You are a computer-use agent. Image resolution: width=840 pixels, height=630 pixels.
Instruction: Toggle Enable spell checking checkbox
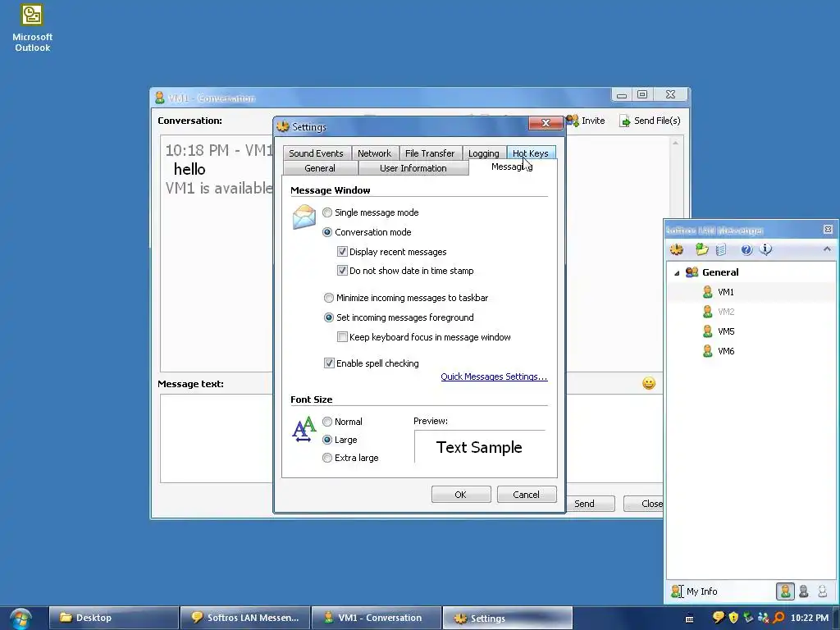(329, 363)
